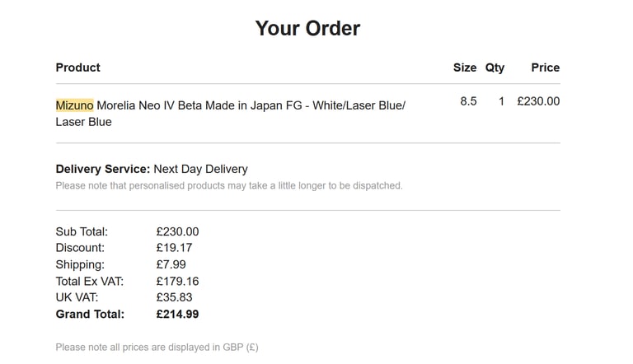Select the Product column header

78,68
